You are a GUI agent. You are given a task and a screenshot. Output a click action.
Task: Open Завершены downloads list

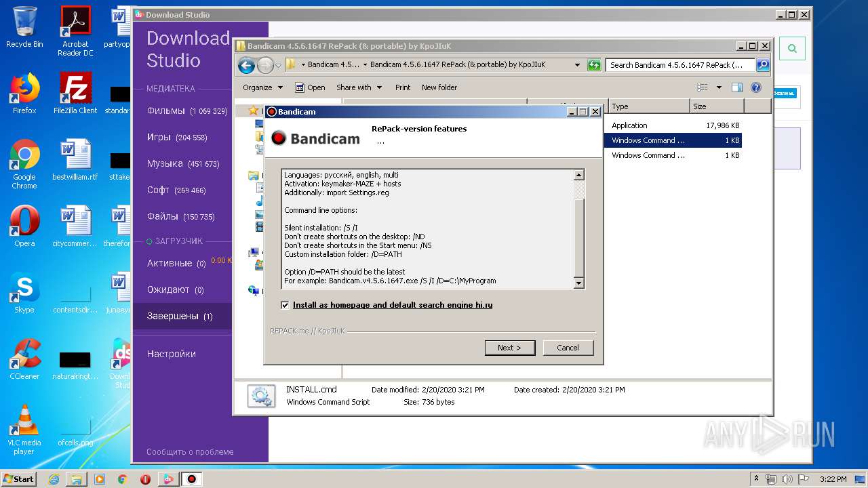point(180,316)
